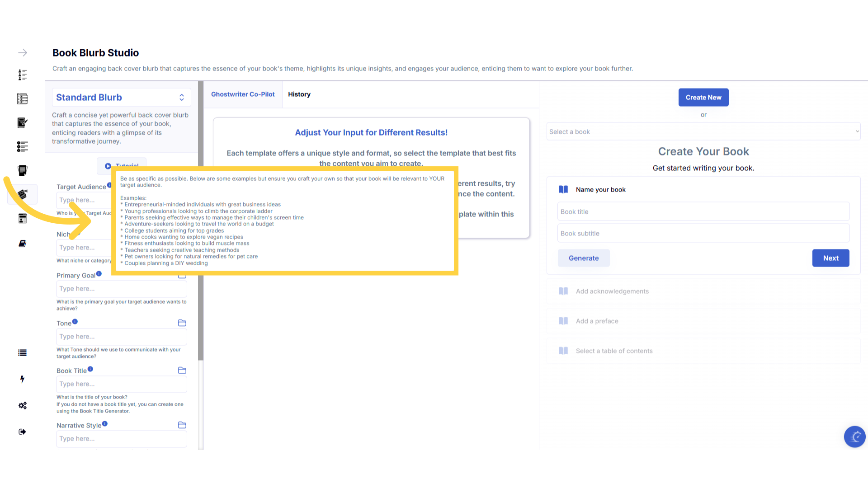Expand the Add acknowledgements section

click(612, 291)
